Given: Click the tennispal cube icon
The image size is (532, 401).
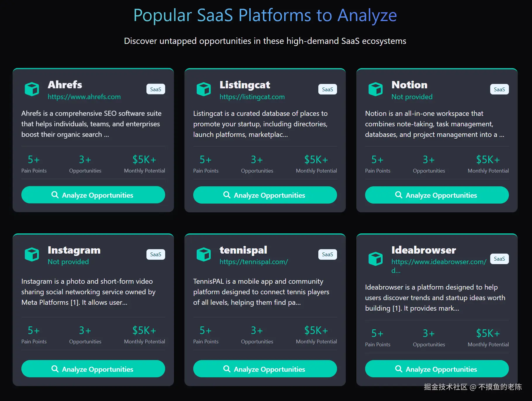Looking at the screenshot, I should click(204, 254).
